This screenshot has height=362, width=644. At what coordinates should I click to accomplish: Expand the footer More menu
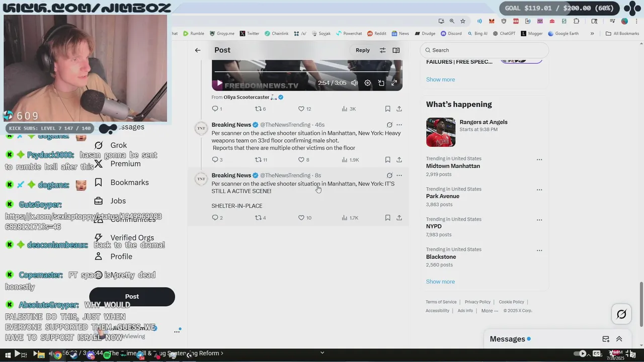point(490,311)
